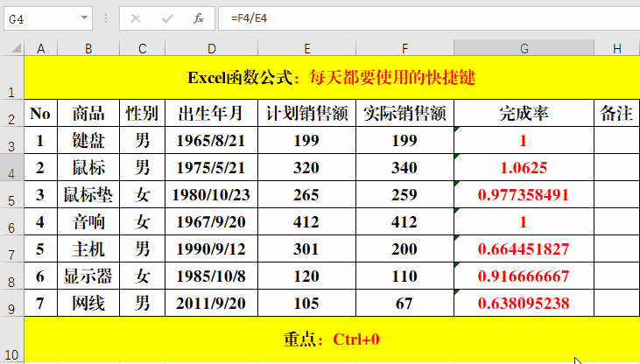Select the cell containing '显示器'
The width and height of the screenshot is (640, 364).
click(x=88, y=276)
